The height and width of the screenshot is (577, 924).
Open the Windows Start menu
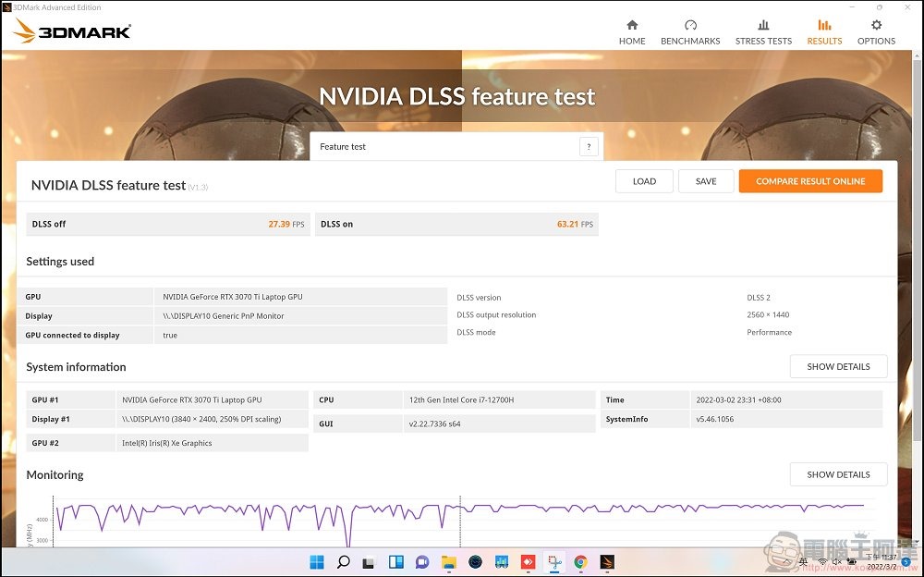[x=316, y=562]
